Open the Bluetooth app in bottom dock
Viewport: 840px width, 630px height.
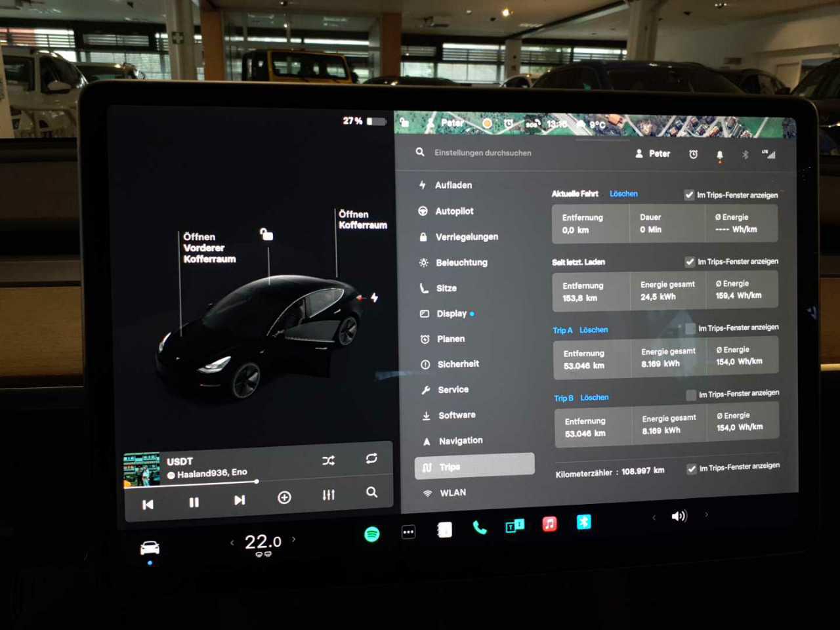pyautogui.click(x=583, y=522)
